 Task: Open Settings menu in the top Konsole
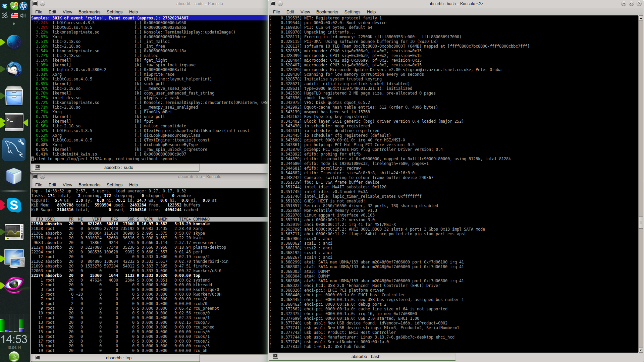114,185
